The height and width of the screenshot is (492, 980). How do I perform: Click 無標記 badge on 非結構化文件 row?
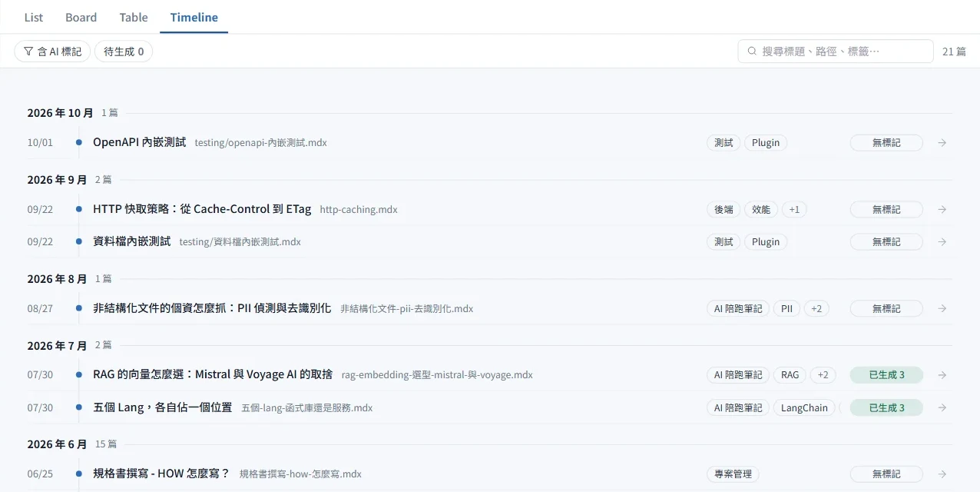[886, 308]
